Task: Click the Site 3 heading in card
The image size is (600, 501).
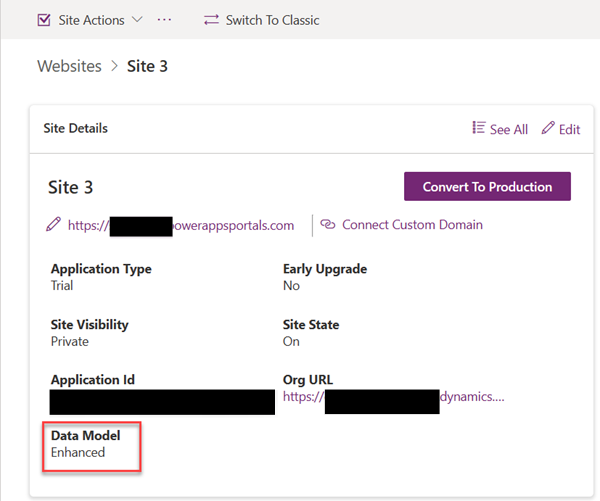Action: (x=70, y=187)
